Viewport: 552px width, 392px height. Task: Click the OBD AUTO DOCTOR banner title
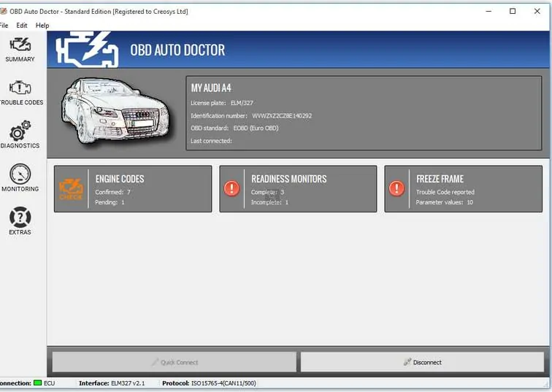[x=177, y=50]
